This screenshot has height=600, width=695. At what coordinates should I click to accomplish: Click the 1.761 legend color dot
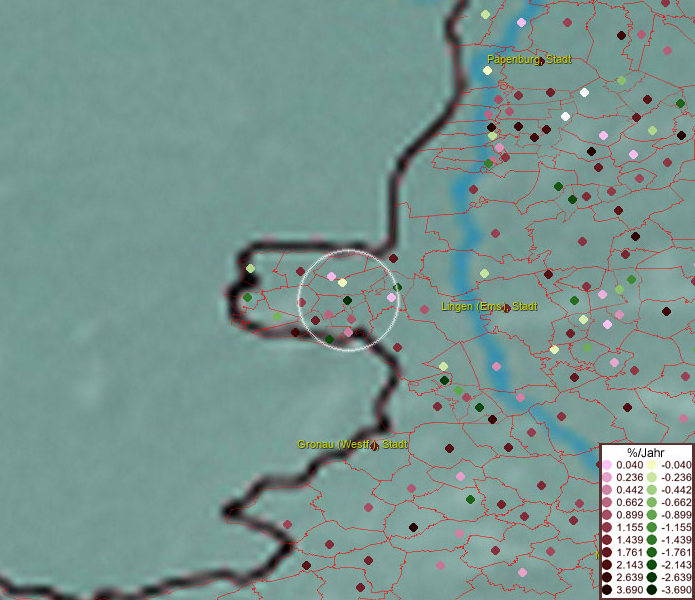click(x=607, y=553)
